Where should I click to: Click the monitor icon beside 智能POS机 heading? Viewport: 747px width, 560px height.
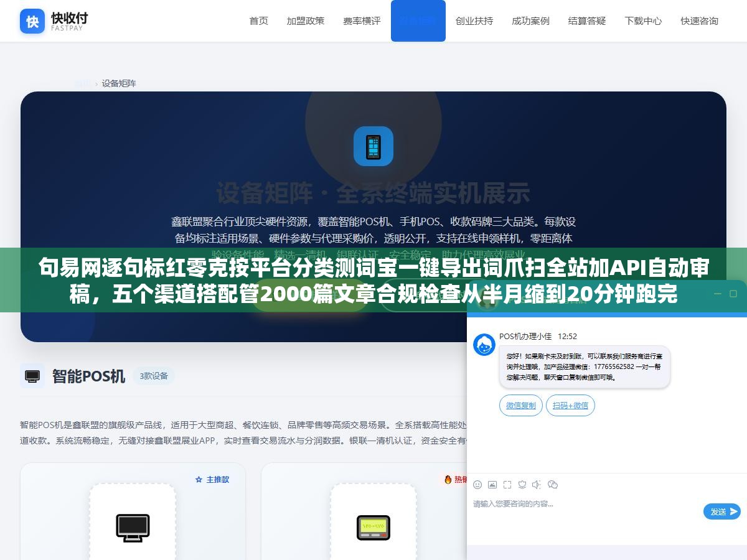[x=32, y=376]
